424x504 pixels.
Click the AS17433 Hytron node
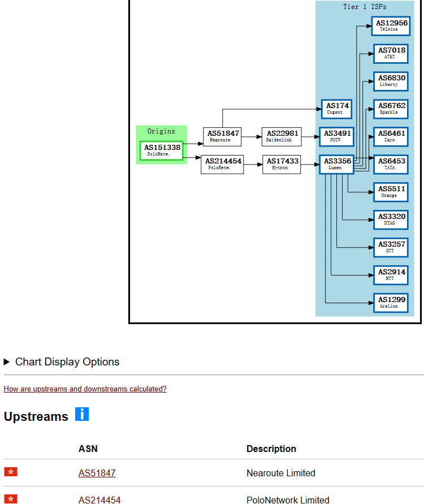(x=282, y=164)
